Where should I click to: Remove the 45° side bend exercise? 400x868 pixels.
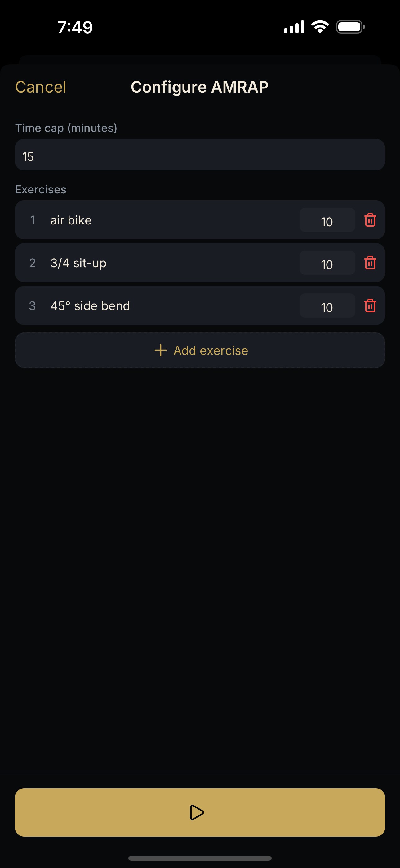click(370, 305)
